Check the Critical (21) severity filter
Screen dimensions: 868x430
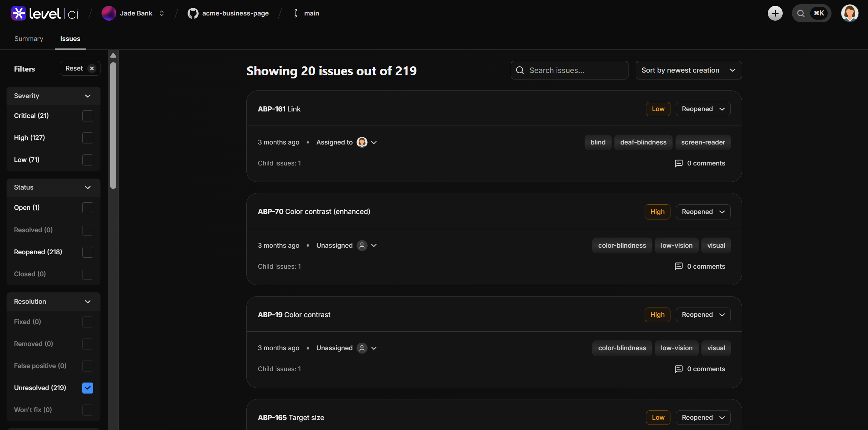(x=88, y=116)
